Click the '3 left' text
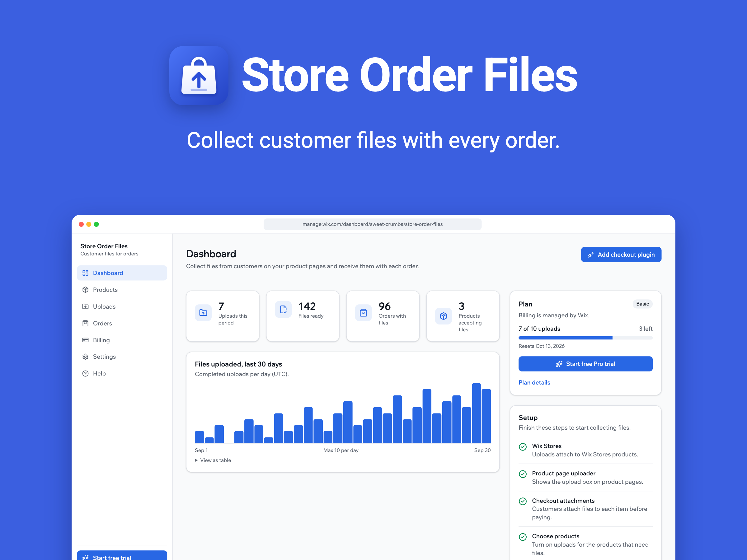747x560 pixels. pos(645,329)
